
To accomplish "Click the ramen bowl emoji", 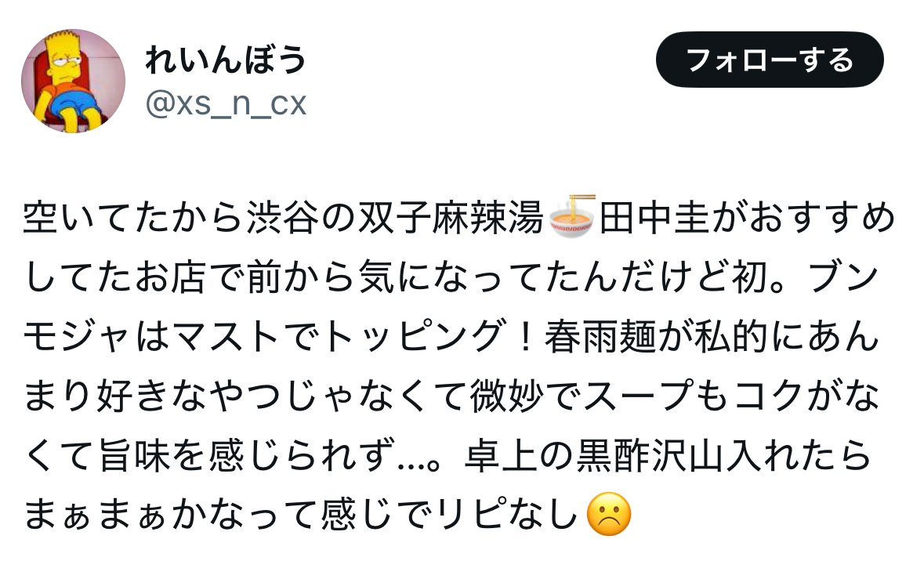I will [571, 218].
